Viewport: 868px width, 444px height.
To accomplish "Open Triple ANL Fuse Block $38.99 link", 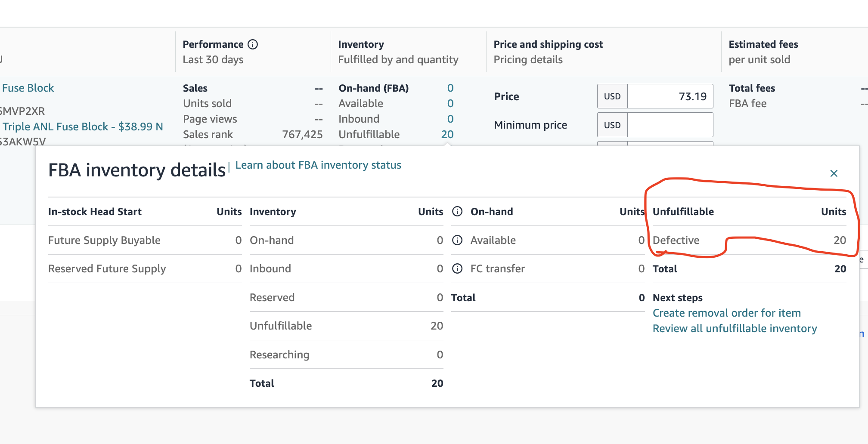I will (x=83, y=126).
